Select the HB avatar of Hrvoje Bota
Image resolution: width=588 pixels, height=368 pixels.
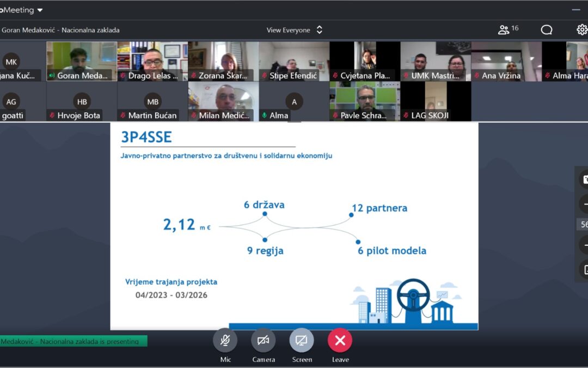pos(82,102)
